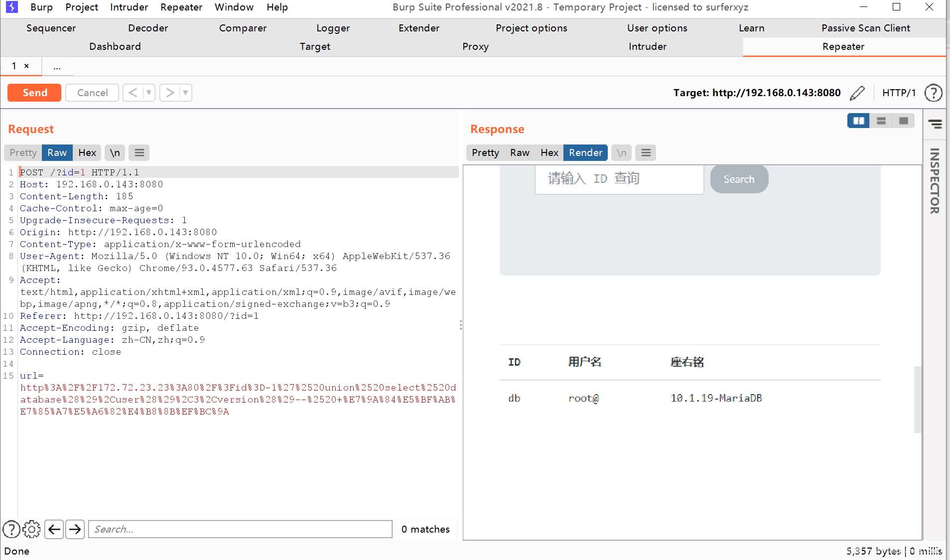
Task: Open the HTTP/1 protocol selector
Action: tap(899, 93)
